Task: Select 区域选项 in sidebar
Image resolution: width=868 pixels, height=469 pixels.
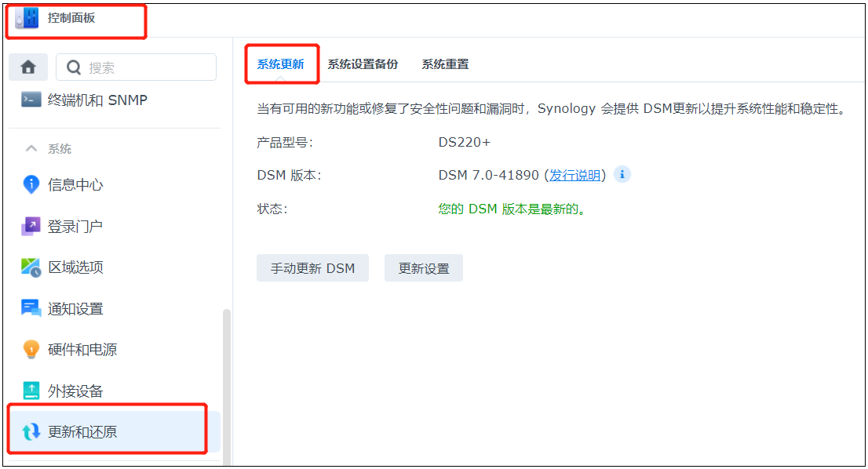Action: coord(115,267)
